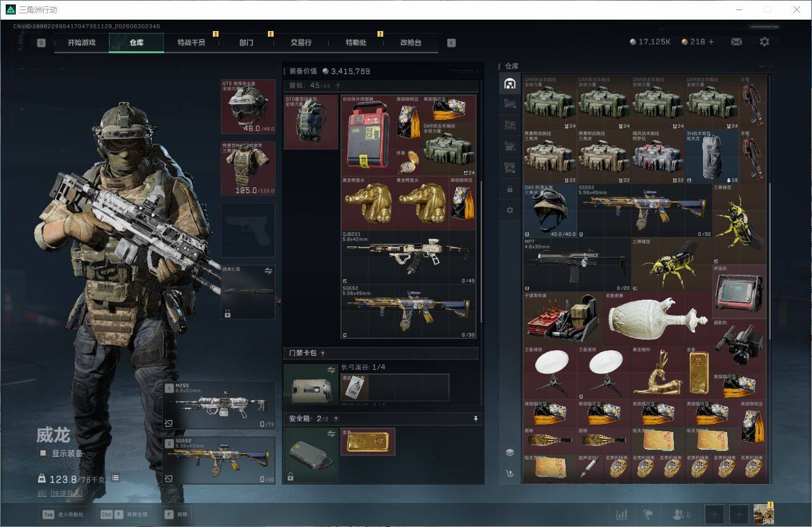This screenshot has width=812, height=527.
Task: Select the red AED defibrillator in backpack
Action: [x=368, y=136]
